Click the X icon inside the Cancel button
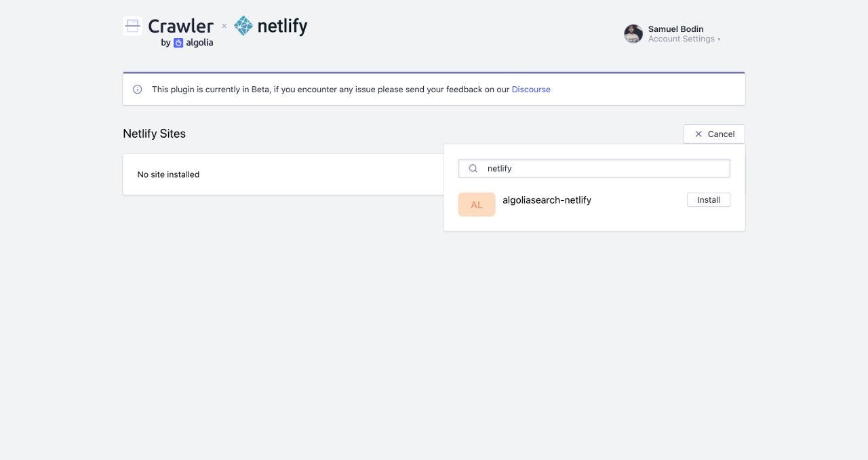The height and width of the screenshot is (460, 868). tap(698, 134)
